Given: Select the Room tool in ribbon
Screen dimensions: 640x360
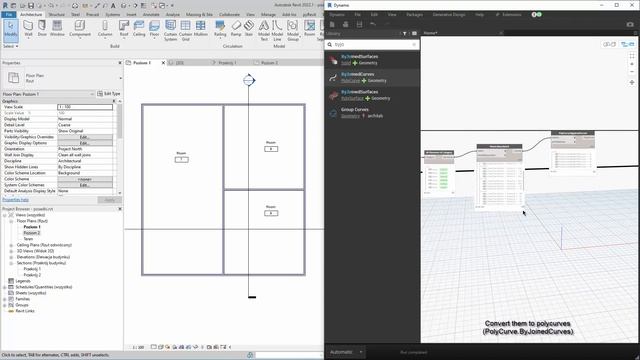Looking at the screenshot, I should pyautogui.click(x=310, y=29).
